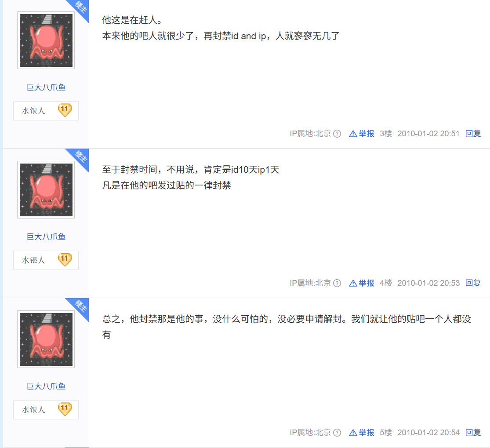
Task: Click the IP location help icon on the 5楼 post
Action: click(337, 433)
